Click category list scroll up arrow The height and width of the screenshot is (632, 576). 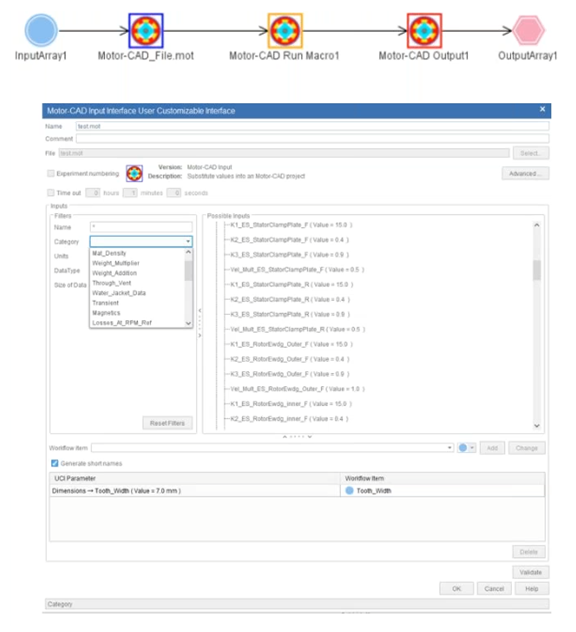point(188,252)
